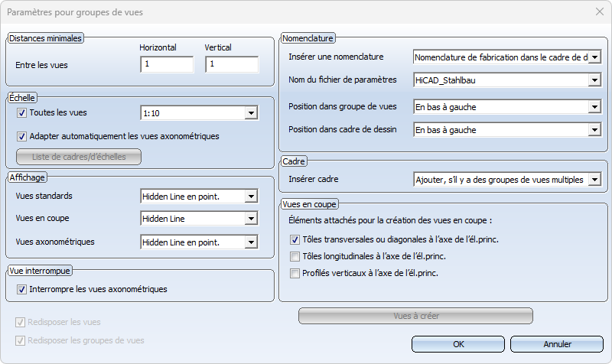Click the Horizontal distance input field
The image size is (612, 364).
pyautogui.click(x=167, y=65)
